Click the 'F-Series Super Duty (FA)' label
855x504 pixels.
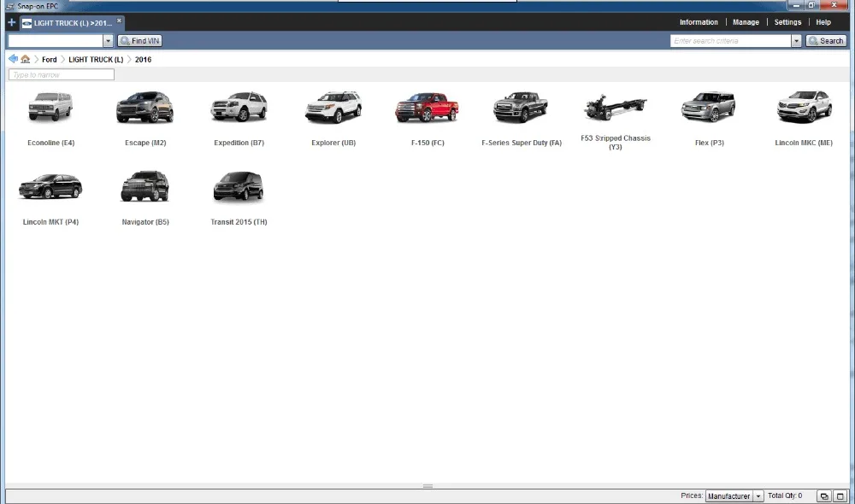[x=522, y=143]
